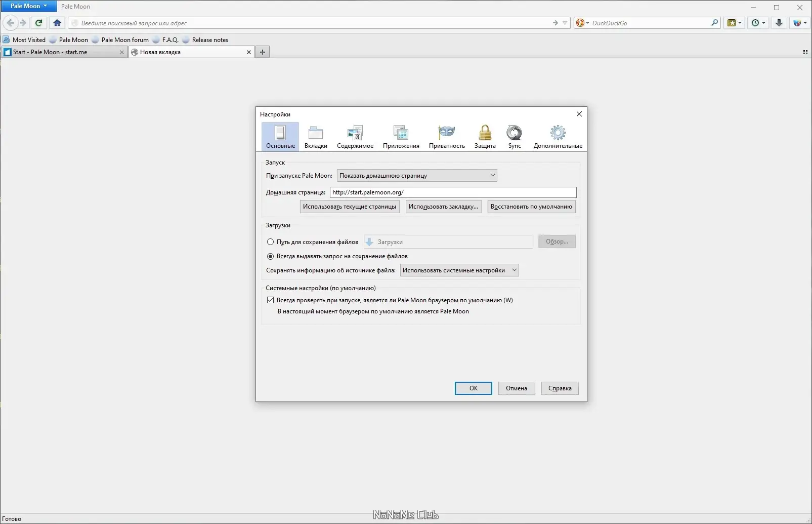Select the Основные settings section
812x524 pixels.
(x=280, y=137)
